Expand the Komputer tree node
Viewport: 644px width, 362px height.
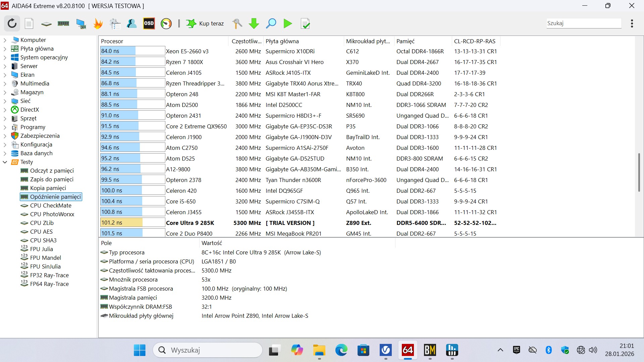coord(5,40)
